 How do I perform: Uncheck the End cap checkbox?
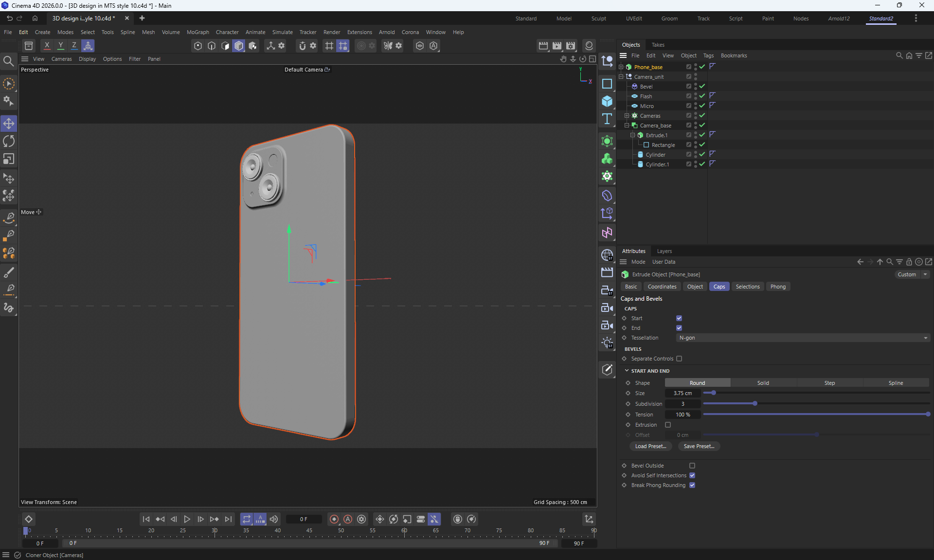click(x=679, y=328)
